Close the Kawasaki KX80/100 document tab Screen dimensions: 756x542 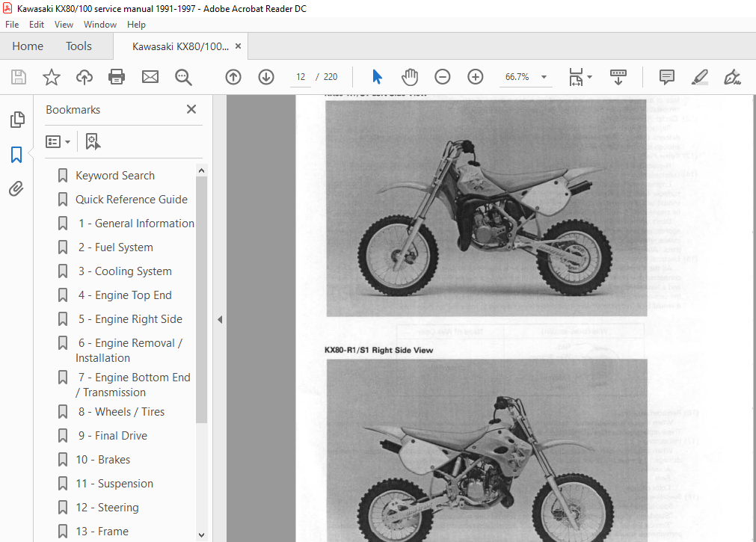point(239,46)
